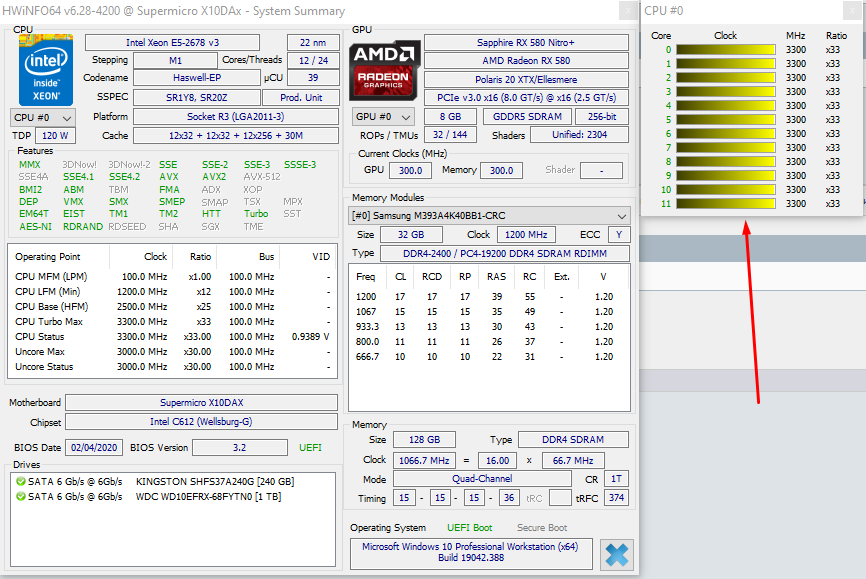
Task: Click the Polaris 20 XTX/Ellesmere field
Action: (526, 80)
